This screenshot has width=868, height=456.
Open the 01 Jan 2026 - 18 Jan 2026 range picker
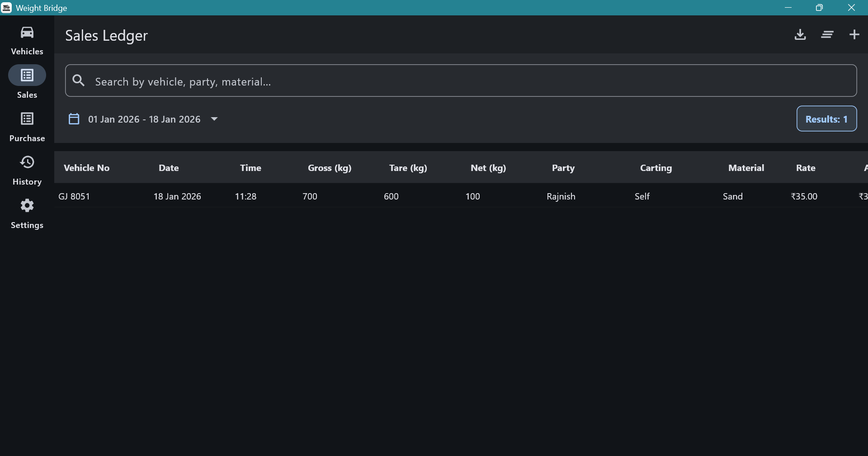pos(144,119)
